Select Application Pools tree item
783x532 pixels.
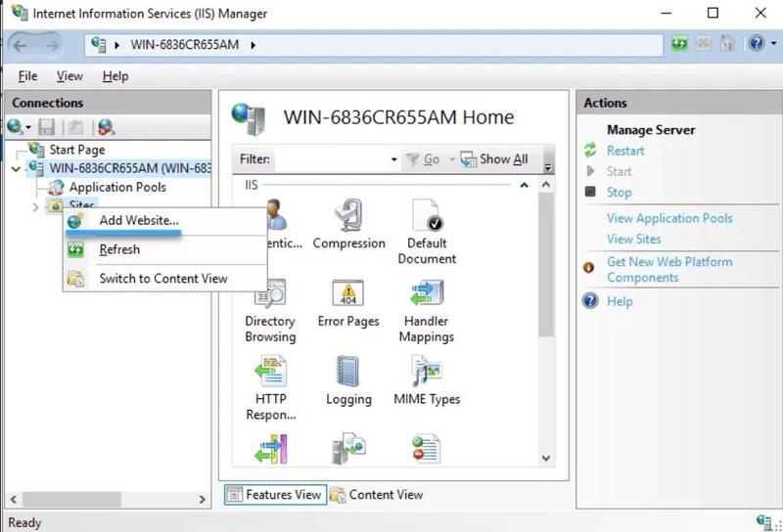click(117, 187)
